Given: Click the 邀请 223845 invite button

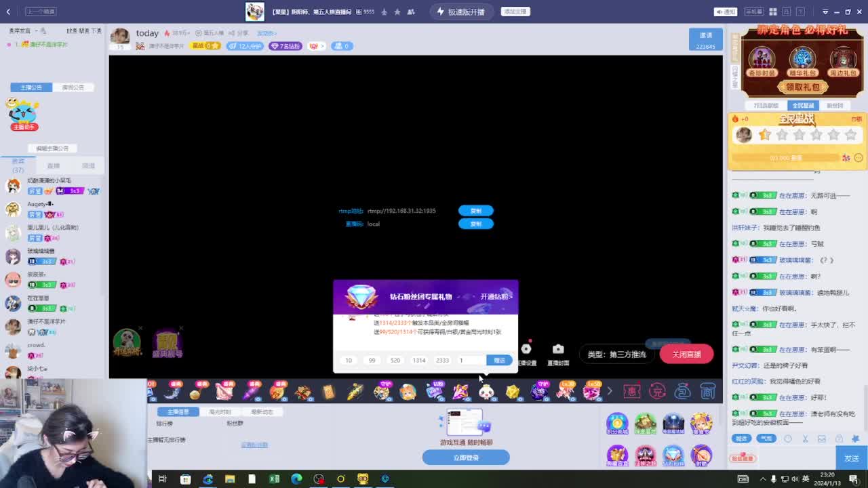Looking at the screenshot, I should pyautogui.click(x=706, y=40).
